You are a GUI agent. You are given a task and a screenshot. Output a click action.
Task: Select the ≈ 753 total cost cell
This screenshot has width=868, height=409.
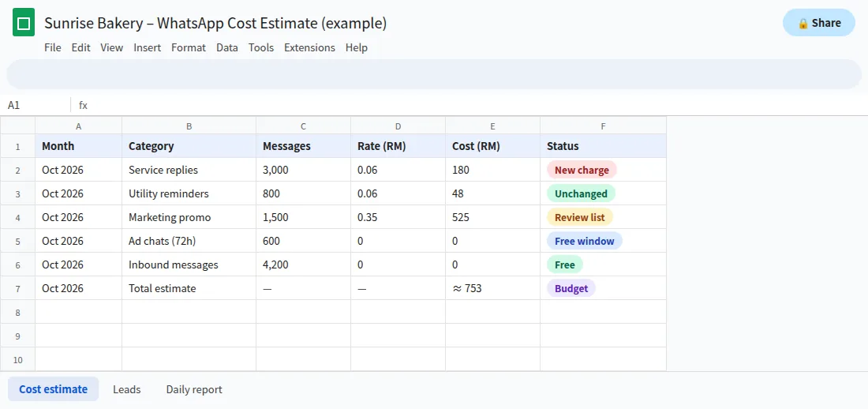pyautogui.click(x=492, y=288)
